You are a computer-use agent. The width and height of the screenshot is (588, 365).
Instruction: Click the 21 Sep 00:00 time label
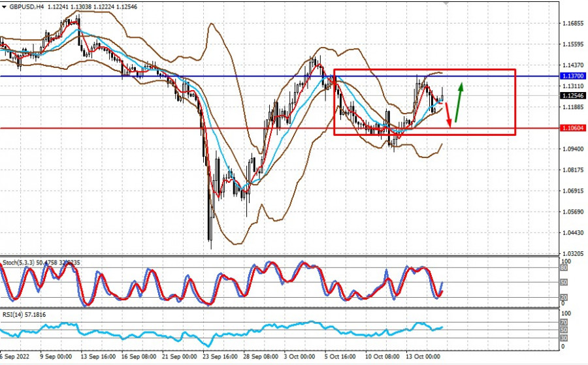tap(179, 357)
